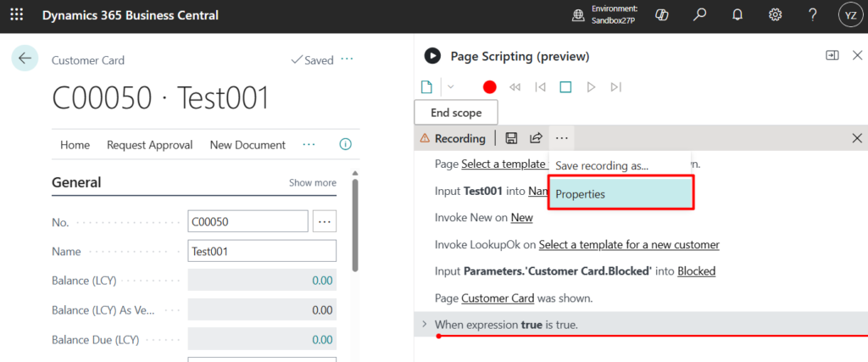Image resolution: width=868 pixels, height=362 pixels.
Task: Open lookup ellipsis next to No. field
Action: (x=325, y=221)
